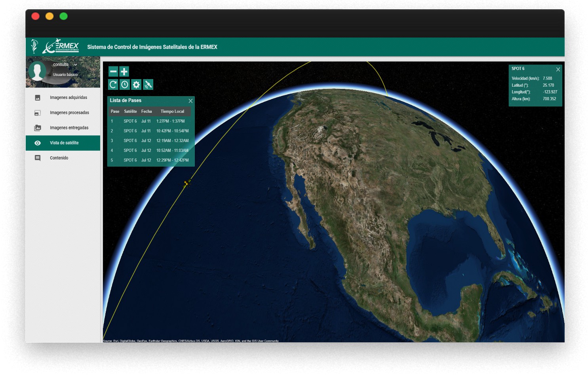The height and width of the screenshot is (379, 588).
Task: Click the satellite tracking icon
Action: coord(148,85)
